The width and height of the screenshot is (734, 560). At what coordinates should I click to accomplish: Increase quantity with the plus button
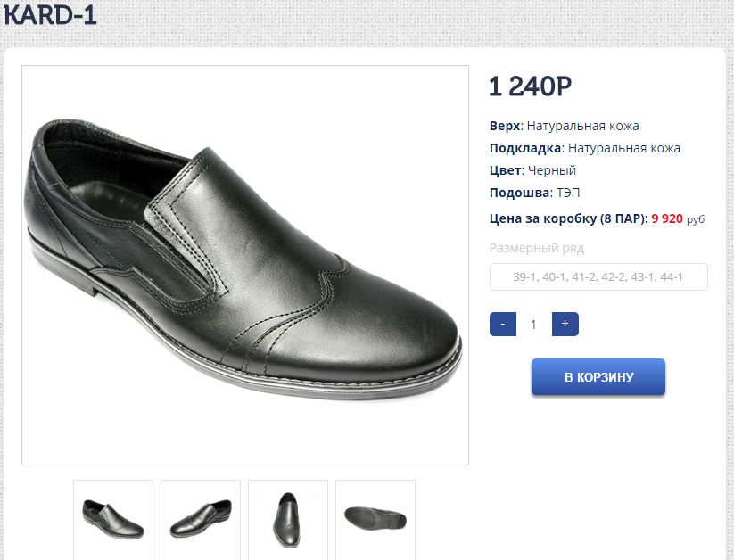(565, 325)
